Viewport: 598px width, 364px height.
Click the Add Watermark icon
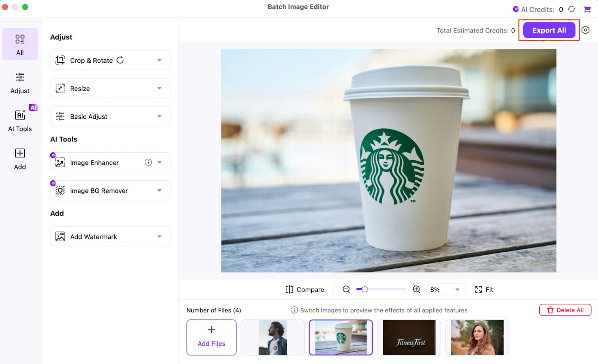60,236
